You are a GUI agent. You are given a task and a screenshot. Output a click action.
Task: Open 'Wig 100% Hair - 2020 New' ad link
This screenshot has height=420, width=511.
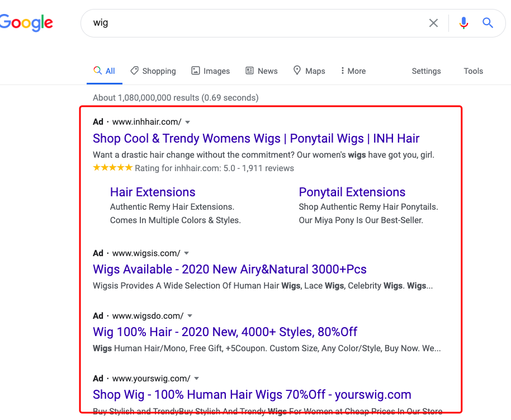click(x=225, y=332)
